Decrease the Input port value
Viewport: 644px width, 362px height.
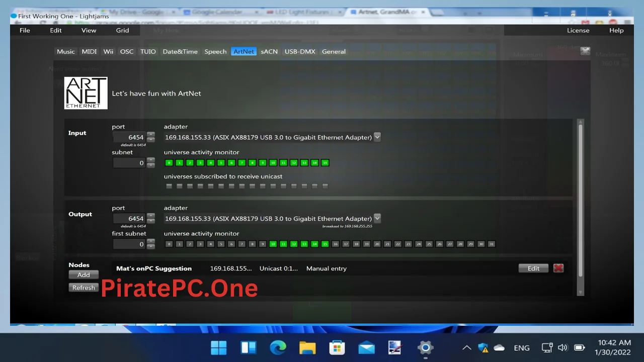150,140
